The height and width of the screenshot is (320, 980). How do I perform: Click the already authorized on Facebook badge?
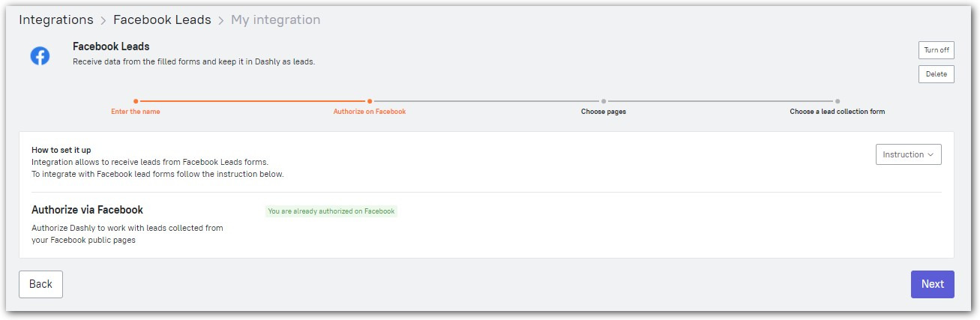[x=331, y=211]
